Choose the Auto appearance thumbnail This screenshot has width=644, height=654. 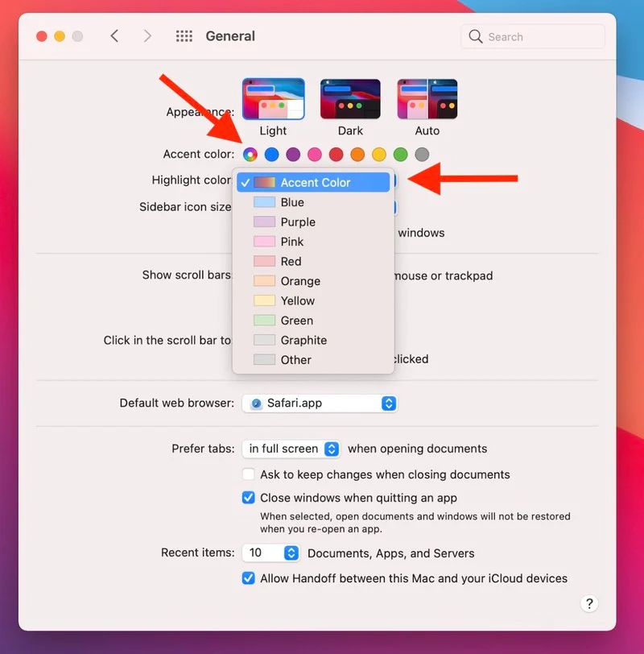point(427,99)
